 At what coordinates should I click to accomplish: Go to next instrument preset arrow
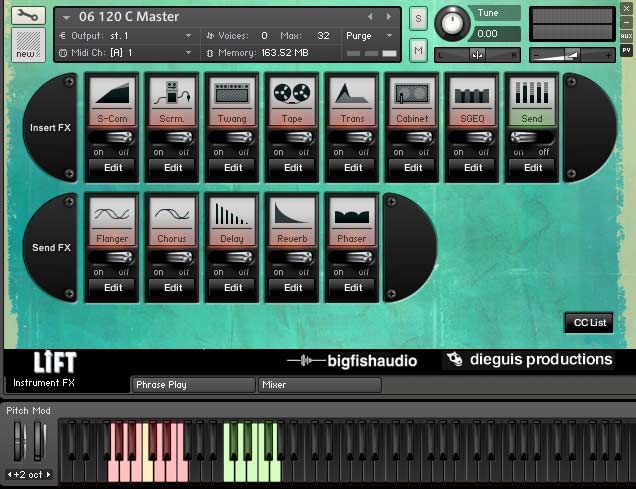(x=389, y=17)
